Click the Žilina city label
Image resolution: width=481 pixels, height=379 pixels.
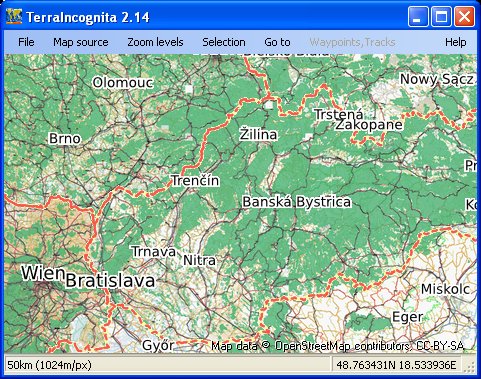[x=258, y=133]
